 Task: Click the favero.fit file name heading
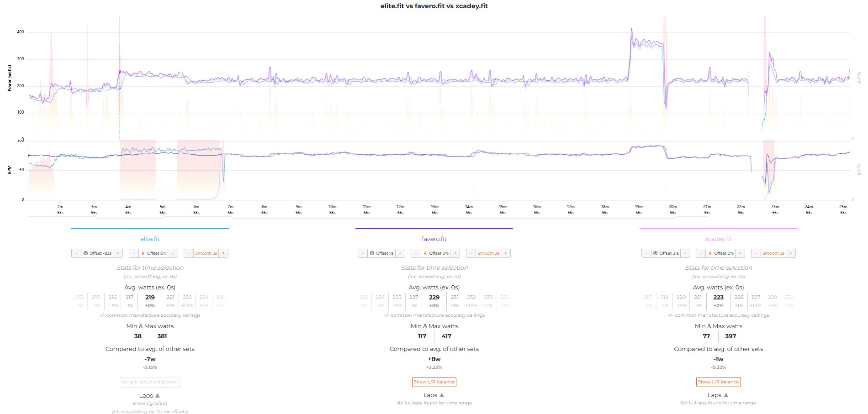(x=434, y=239)
